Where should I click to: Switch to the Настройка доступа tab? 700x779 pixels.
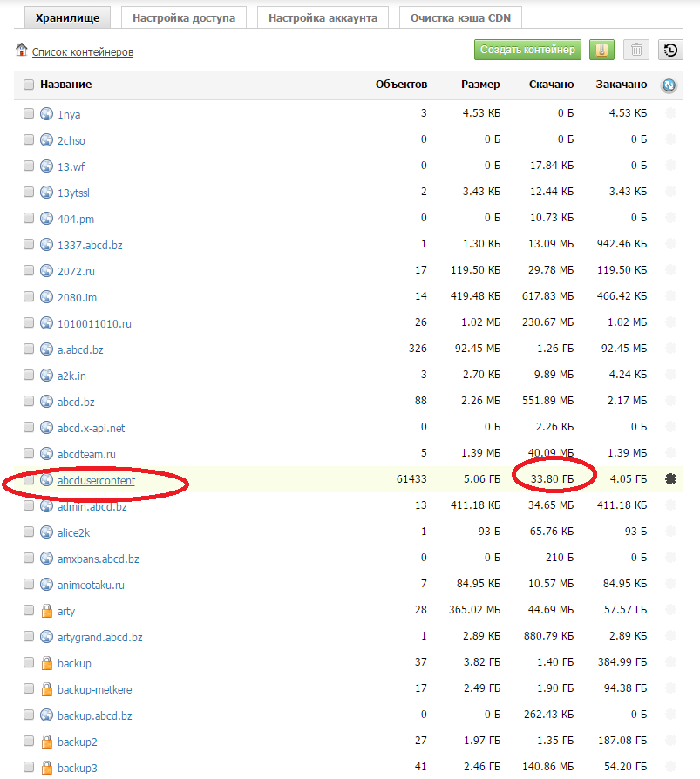point(184,17)
